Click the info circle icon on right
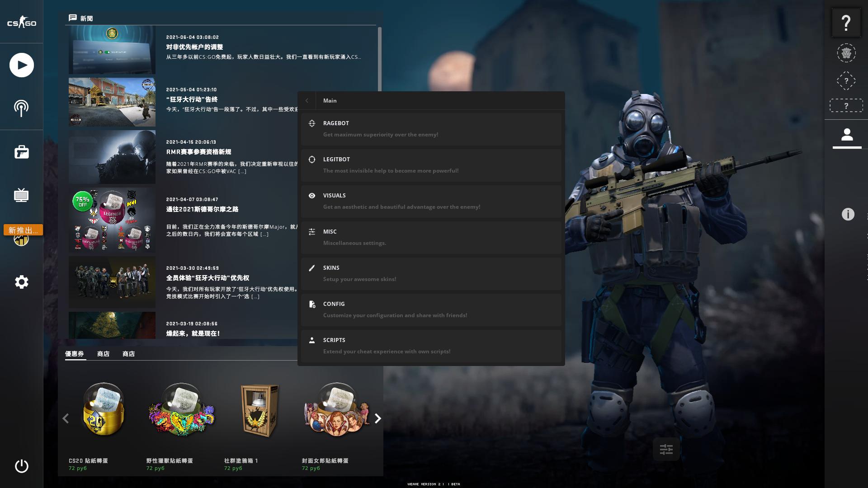The height and width of the screenshot is (488, 868). [848, 214]
